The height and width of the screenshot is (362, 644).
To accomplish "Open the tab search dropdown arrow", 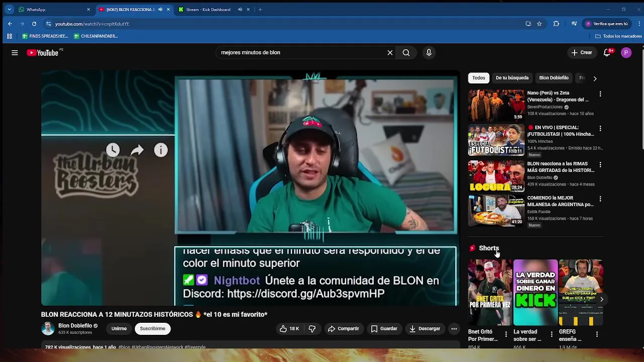I will [x=9, y=10].
